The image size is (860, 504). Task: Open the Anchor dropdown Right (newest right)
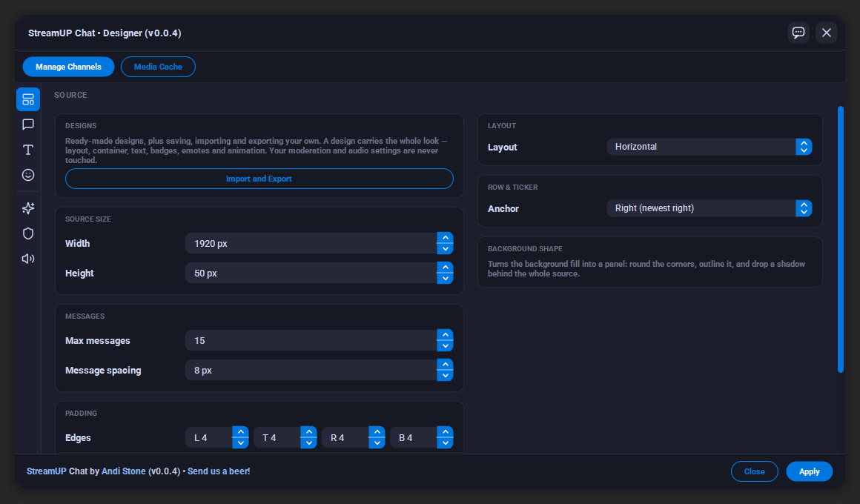coord(709,208)
